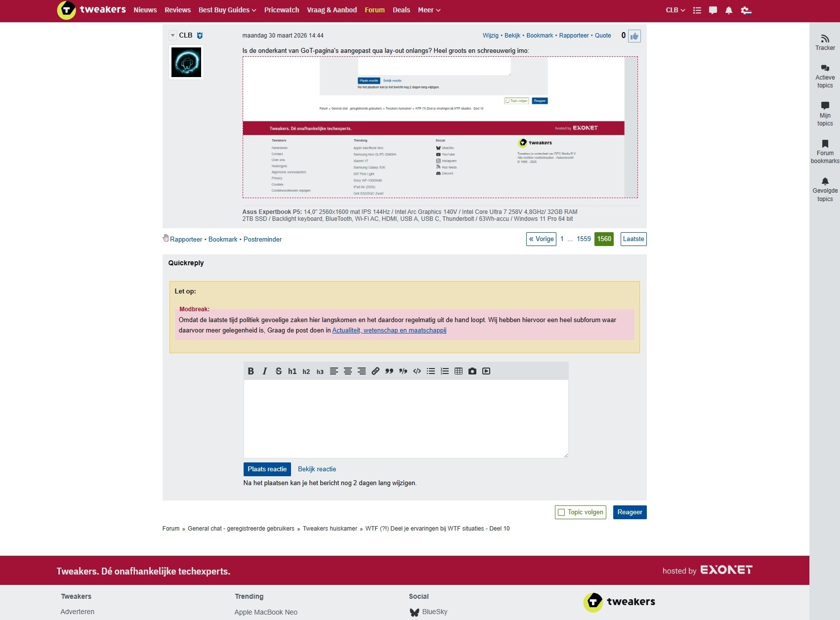Collapse the post by CLB

point(172,35)
